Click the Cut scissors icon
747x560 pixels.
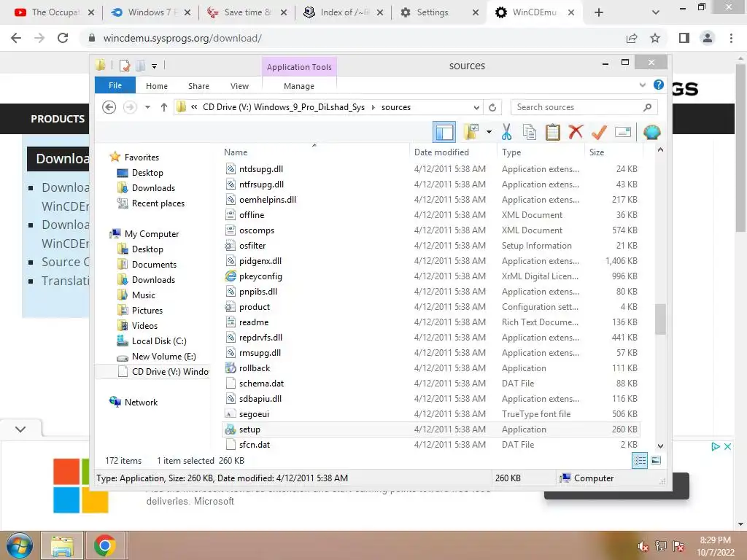pos(506,132)
